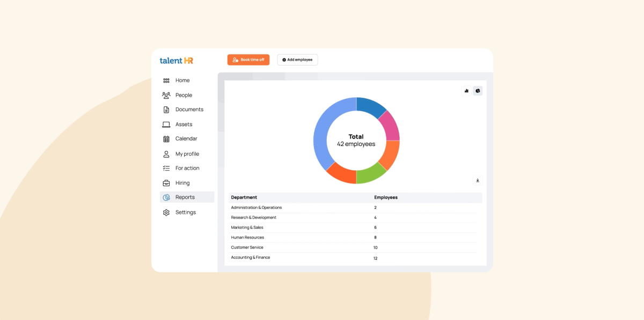Click the For action checklist icon

coord(166,168)
